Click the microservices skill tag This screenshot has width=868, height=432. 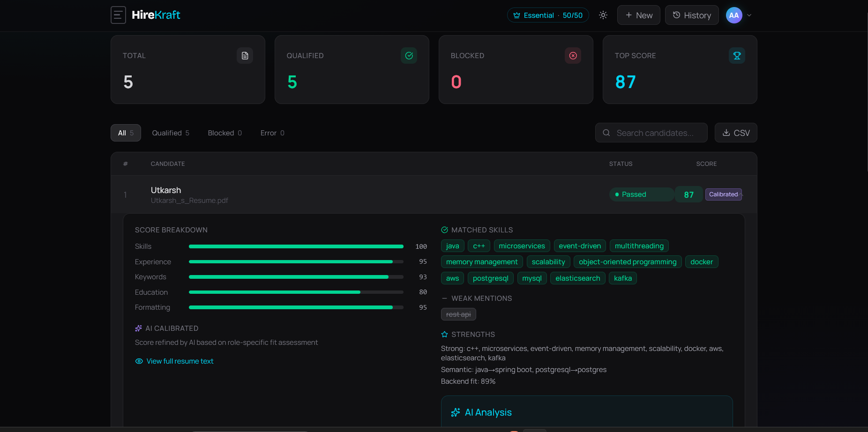tap(522, 246)
